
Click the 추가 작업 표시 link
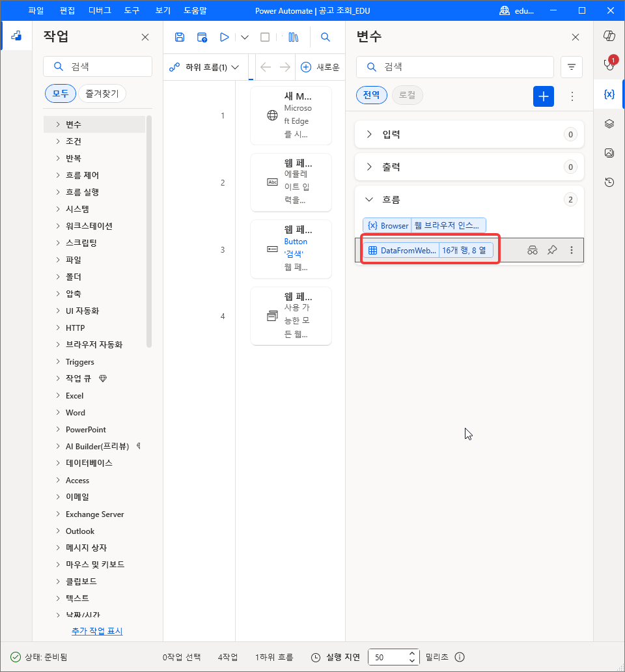pos(97,631)
